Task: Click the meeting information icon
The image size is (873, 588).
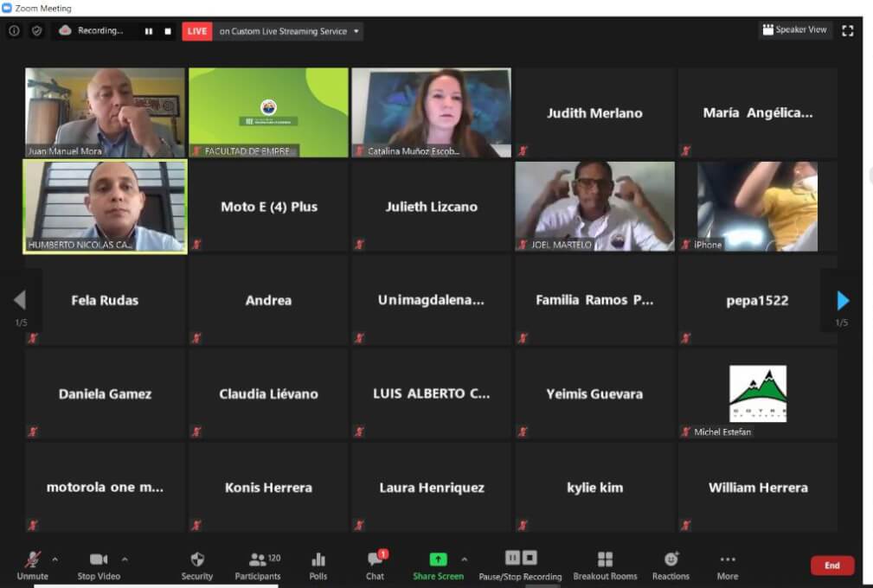Action: click(15, 31)
